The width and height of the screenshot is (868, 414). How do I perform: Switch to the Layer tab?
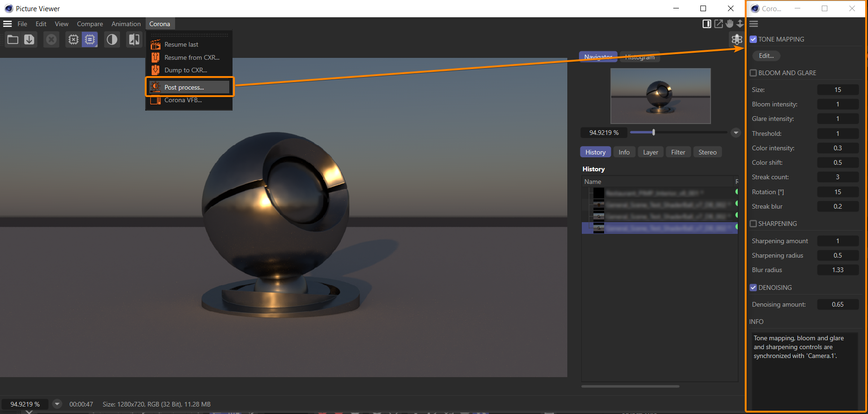tap(650, 152)
